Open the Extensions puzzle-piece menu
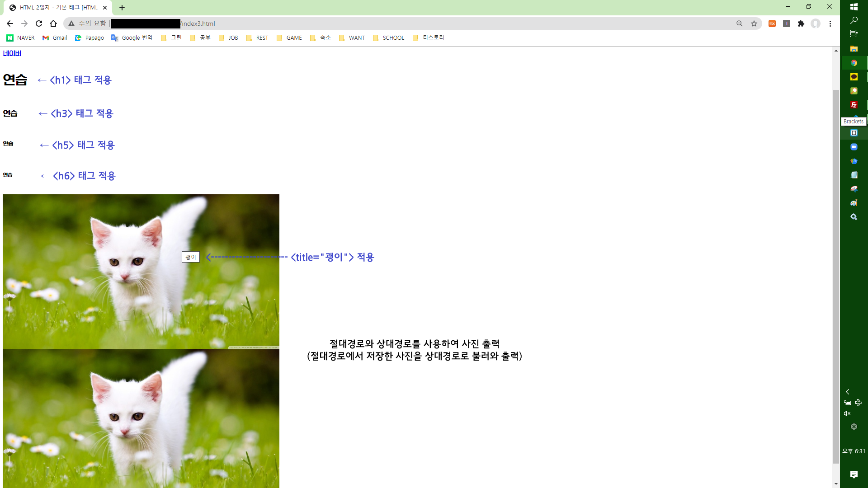The height and width of the screenshot is (488, 868). (801, 23)
